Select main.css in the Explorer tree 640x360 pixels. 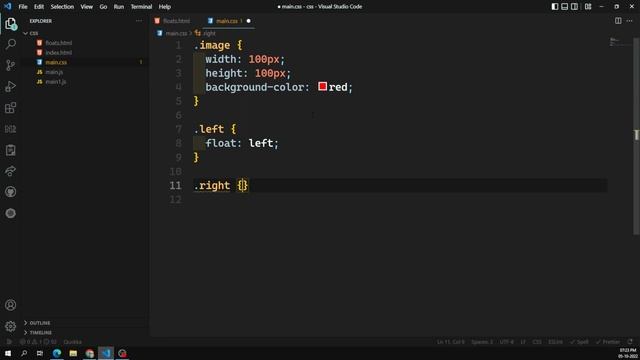click(56, 62)
